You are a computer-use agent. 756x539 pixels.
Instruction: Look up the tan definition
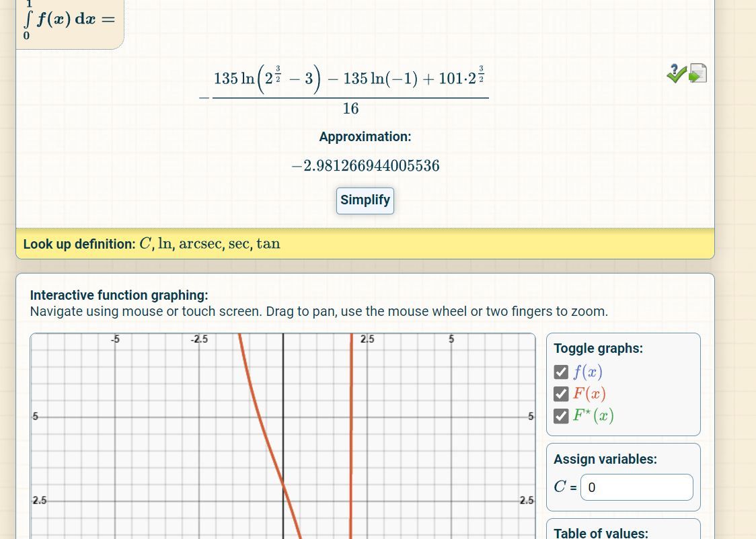[268, 244]
